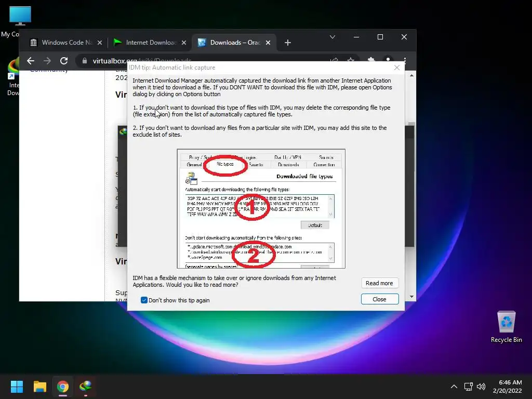The width and height of the screenshot is (532, 399).
Task: Close the Downloads – Oracle tab
Action: 268,43
